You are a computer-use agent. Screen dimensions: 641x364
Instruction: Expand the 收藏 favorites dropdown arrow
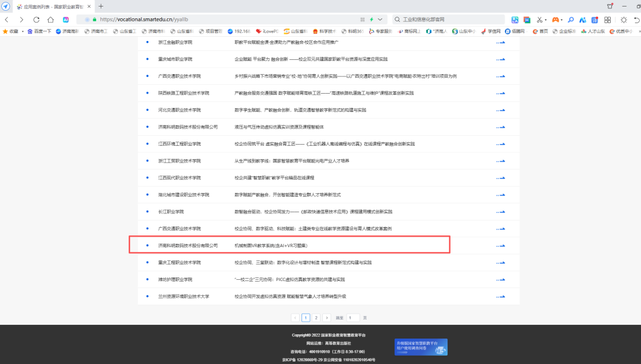click(x=23, y=31)
